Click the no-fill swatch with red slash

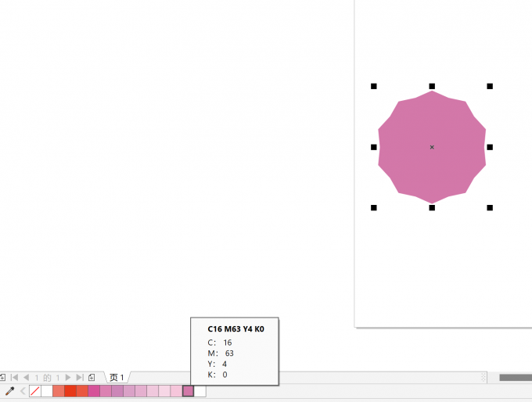coord(35,391)
